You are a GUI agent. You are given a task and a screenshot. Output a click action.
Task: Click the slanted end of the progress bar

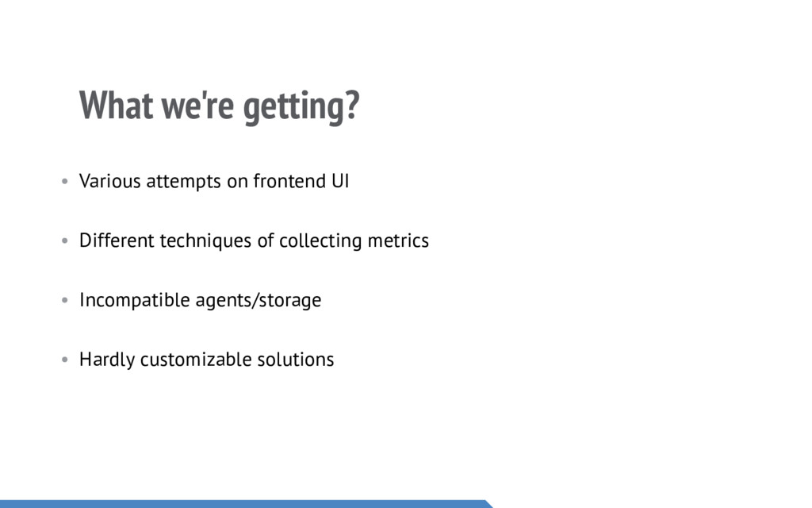click(x=488, y=504)
